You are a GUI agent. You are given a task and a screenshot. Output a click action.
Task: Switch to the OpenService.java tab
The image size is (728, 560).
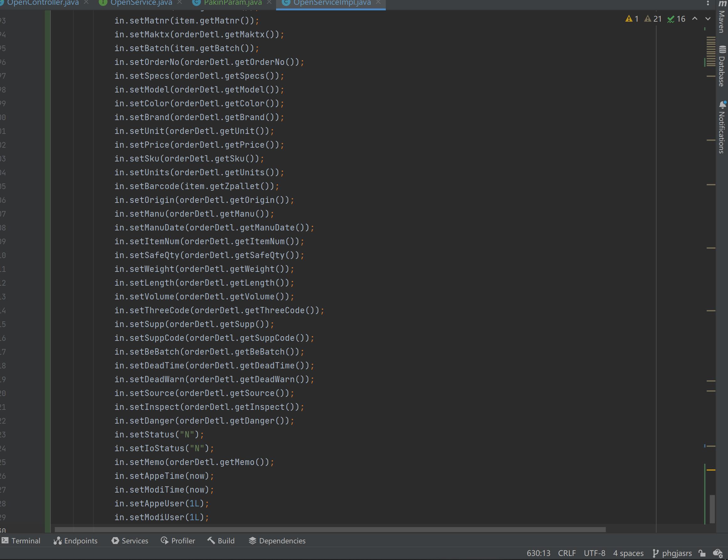[141, 3]
